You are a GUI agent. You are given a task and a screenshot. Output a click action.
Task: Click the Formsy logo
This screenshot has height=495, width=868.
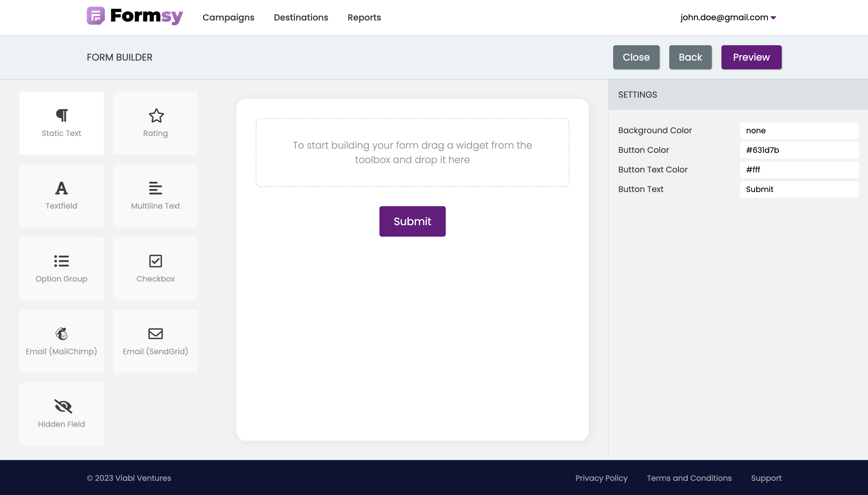(x=135, y=16)
